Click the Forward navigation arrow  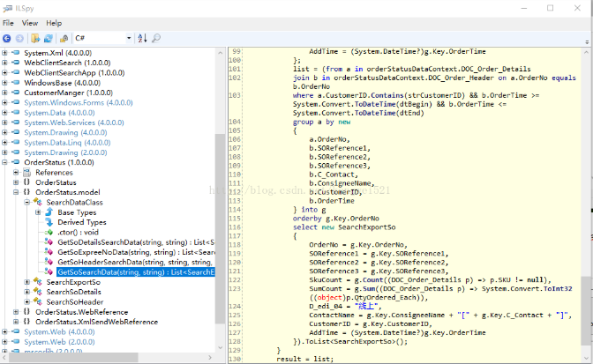tap(19, 38)
